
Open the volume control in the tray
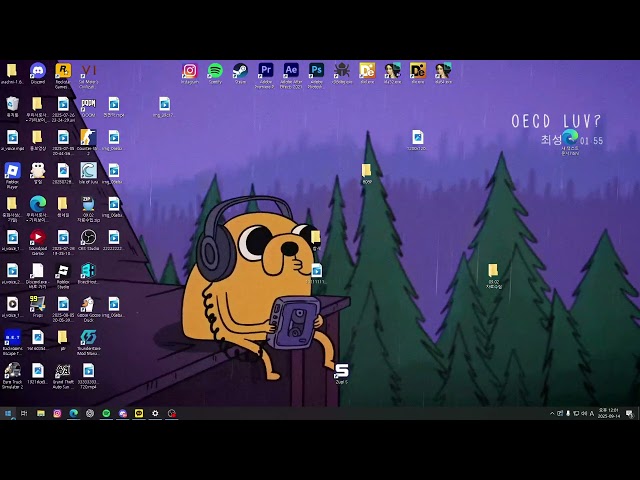pos(584,413)
